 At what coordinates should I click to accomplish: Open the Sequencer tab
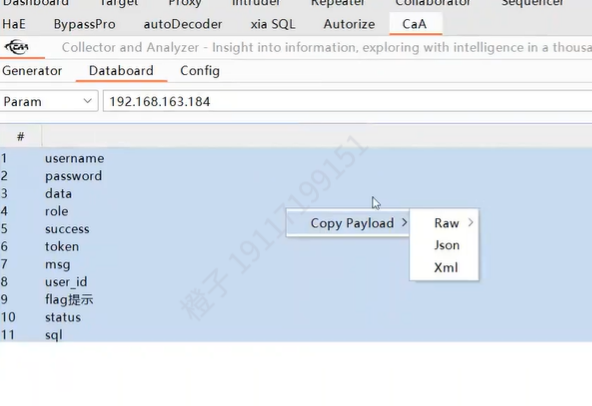[x=533, y=3]
